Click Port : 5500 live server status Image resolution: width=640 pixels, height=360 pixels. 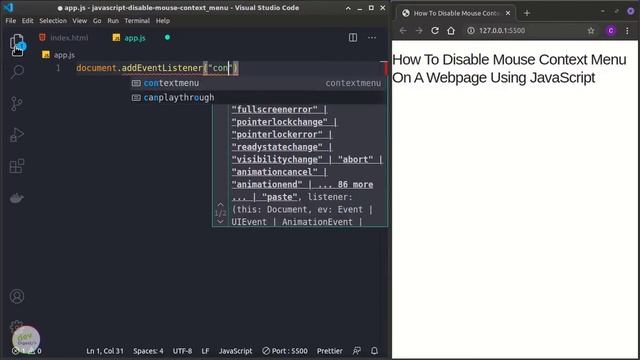tap(285, 351)
